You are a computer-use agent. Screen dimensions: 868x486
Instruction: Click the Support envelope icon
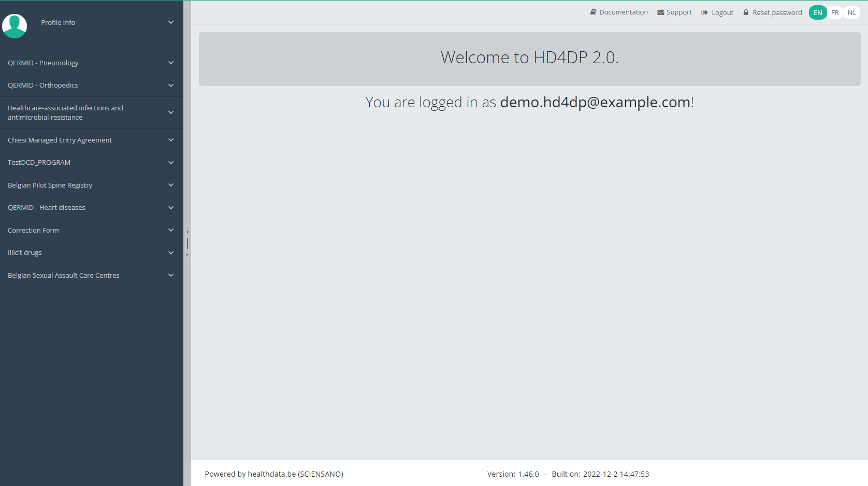point(660,12)
